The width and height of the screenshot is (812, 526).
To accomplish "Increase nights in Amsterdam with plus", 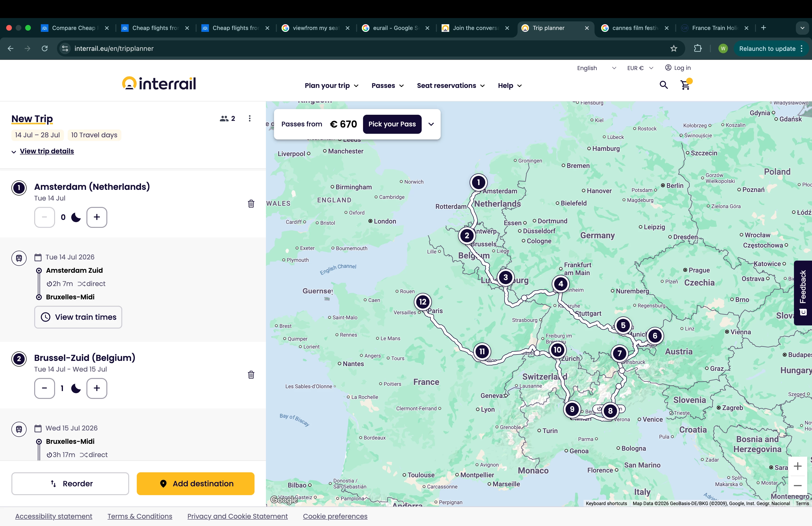I will [97, 217].
